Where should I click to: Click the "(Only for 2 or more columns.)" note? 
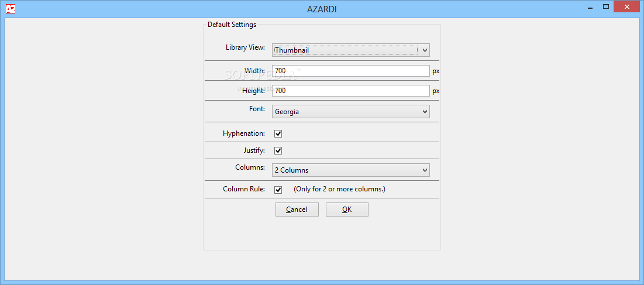[x=339, y=189]
